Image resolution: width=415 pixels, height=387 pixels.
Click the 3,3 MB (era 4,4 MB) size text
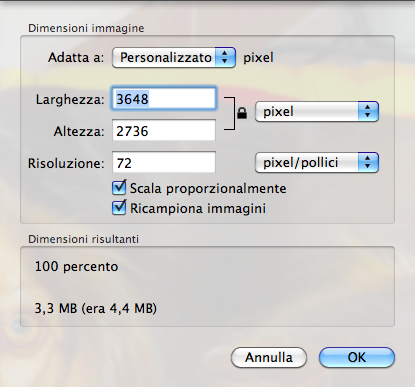tap(96, 308)
